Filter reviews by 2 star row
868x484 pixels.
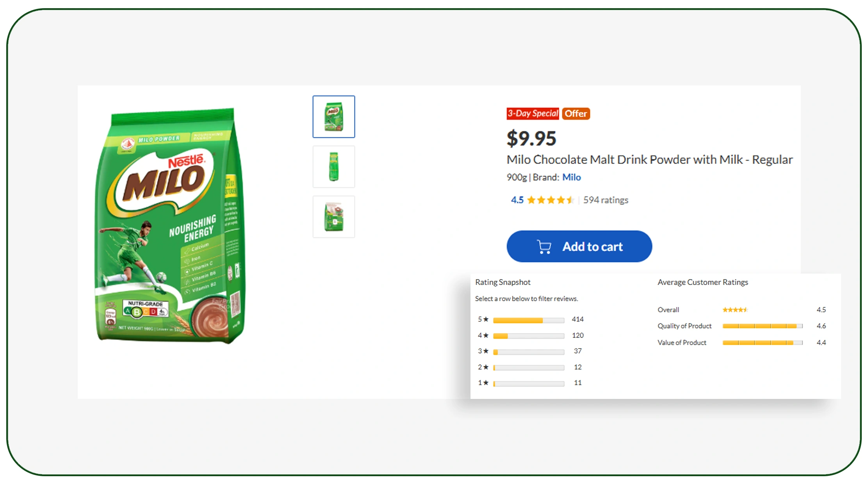point(529,367)
